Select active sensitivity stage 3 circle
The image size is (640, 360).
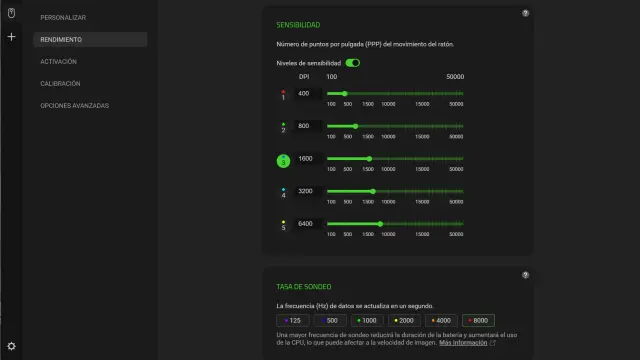[x=283, y=161]
